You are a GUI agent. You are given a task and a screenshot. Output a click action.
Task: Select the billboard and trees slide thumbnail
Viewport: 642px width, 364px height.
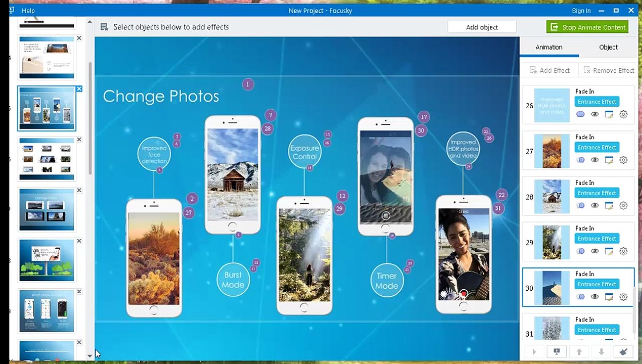pyautogui.click(x=47, y=260)
